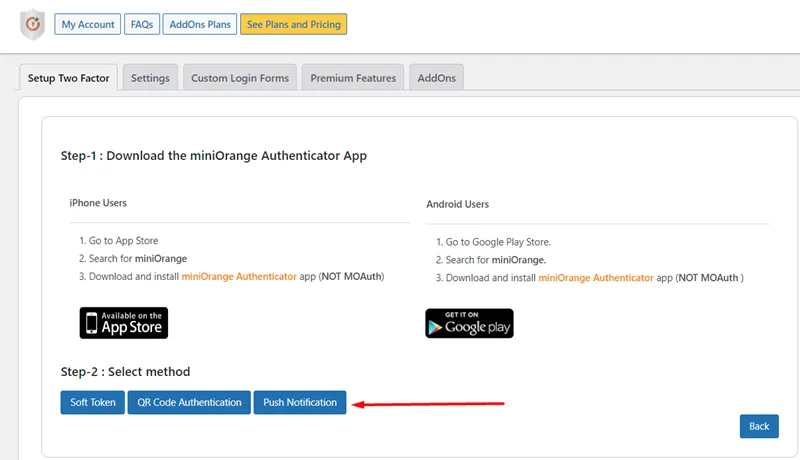The image size is (800, 460).
Task: Switch to the Settings tab
Action: tap(150, 78)
